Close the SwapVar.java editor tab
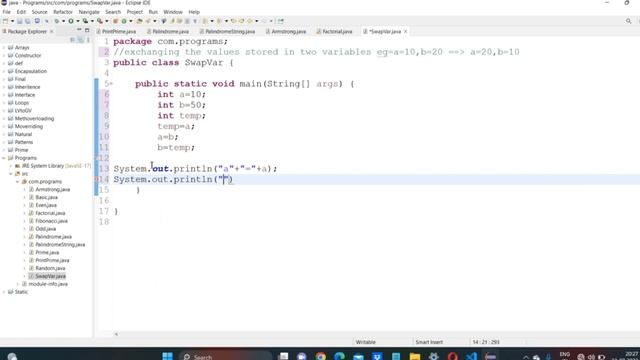640x360 pixels. pos(405,31)
